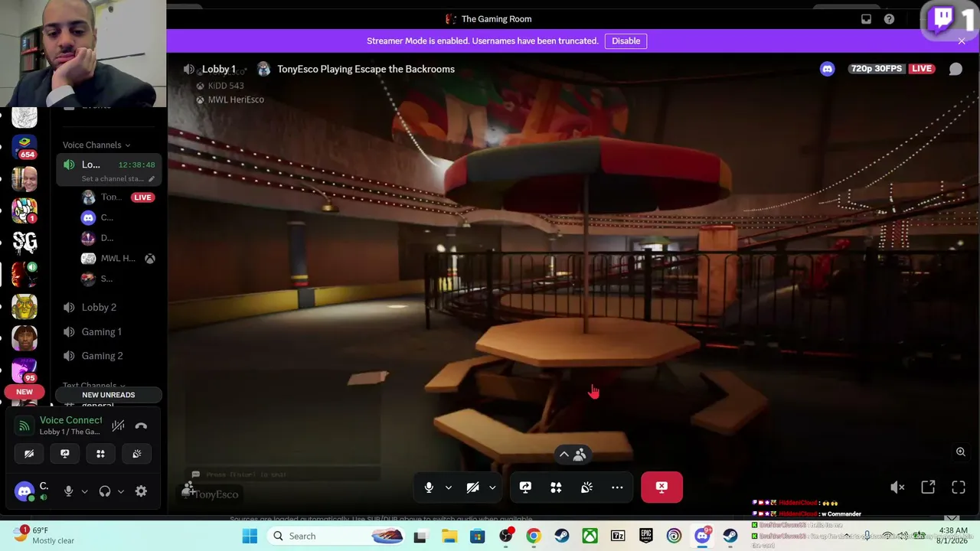Dismiss the Streamer Mode banner
Viewport: 980px width, 551px height.
click(x=962, y=41)
